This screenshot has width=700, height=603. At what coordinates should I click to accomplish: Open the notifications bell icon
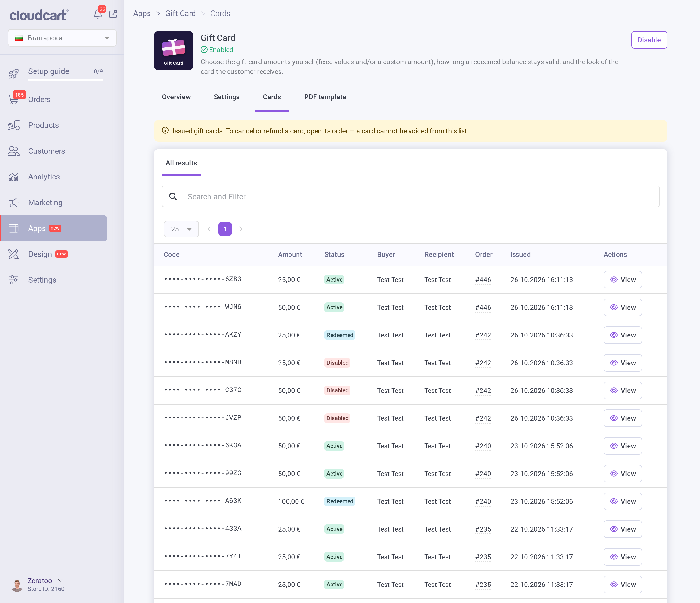tap(98, 14)
